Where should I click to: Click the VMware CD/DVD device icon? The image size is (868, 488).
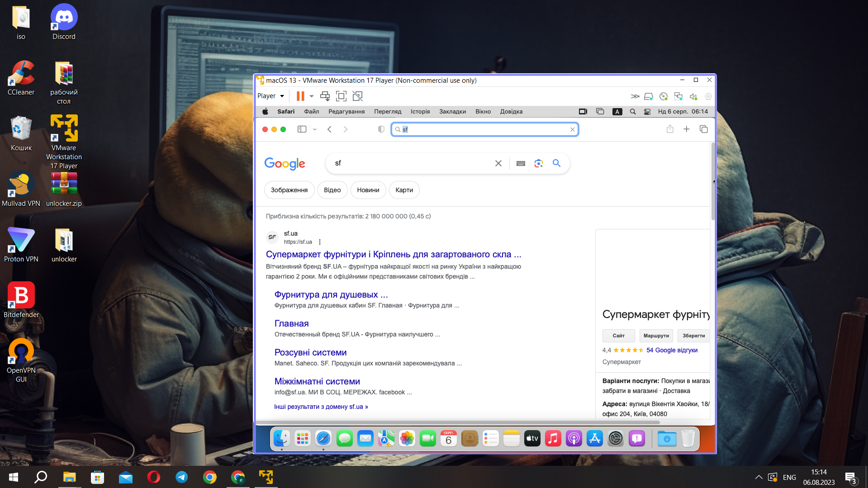point(664,96)
